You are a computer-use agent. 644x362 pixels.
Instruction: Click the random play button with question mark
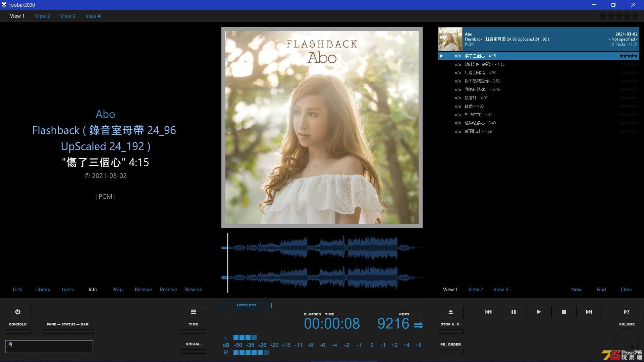(627, 312)
